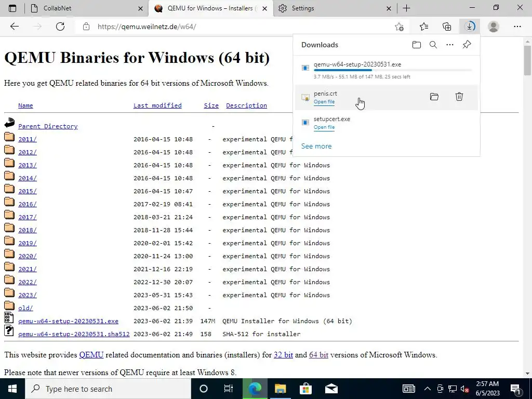Switch to the Settings tab
Image resolution: width=532 pixels, height=399 pixels.
[x=334, y=8]
